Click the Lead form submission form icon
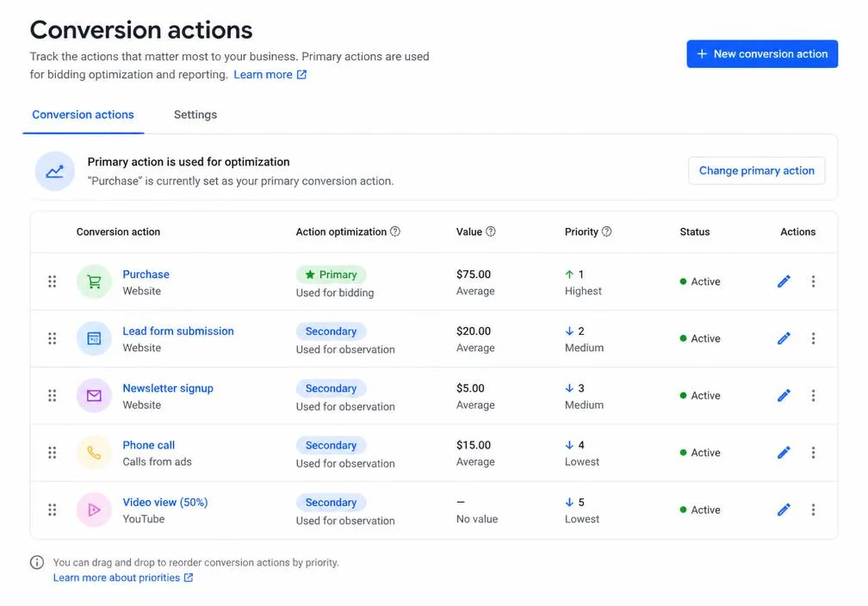 point(94,338)
